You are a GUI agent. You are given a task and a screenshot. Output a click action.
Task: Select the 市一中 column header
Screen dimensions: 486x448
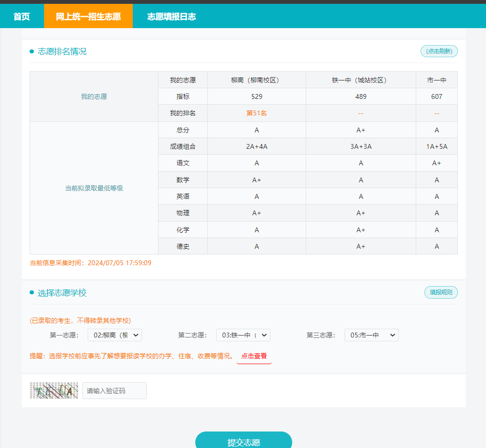(436, 80)
